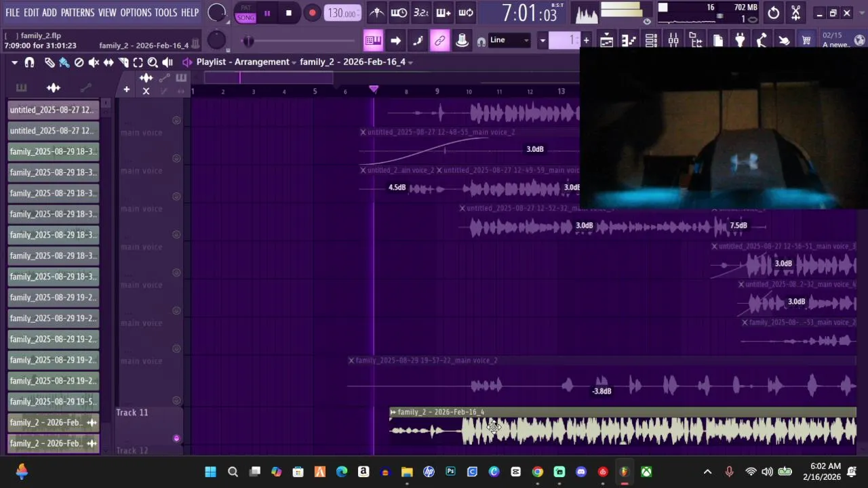
Task: Mute Track 11 with its green dot
Action: (176, 438)
